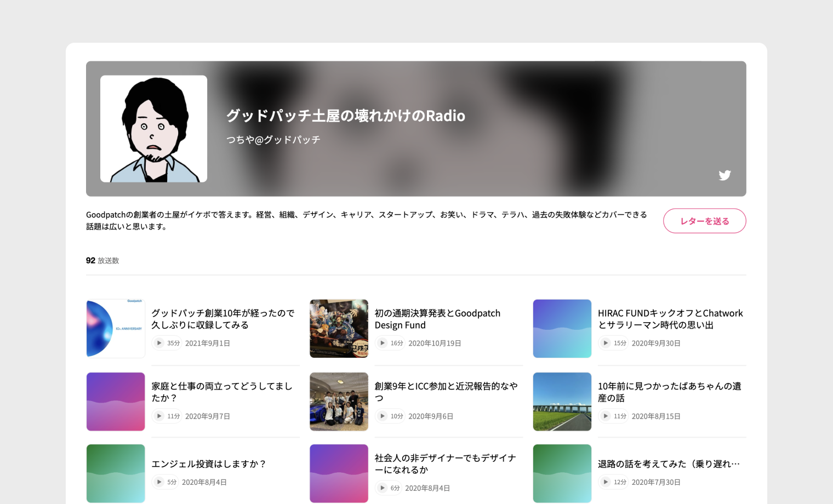This screenshot has height=504, width=833.
Task: Open episode title 初の通期決算発表とGoodpatch Design Fund
Action: 437,319
